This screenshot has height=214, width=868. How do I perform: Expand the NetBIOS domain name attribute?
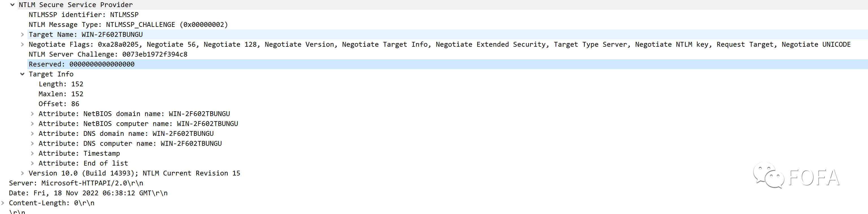(x=32, y=114)
